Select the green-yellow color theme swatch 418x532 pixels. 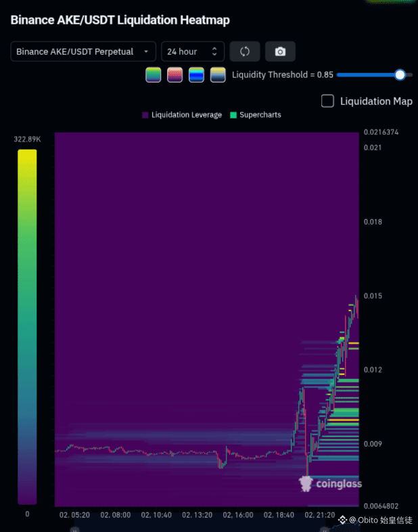tap(154, 74)
